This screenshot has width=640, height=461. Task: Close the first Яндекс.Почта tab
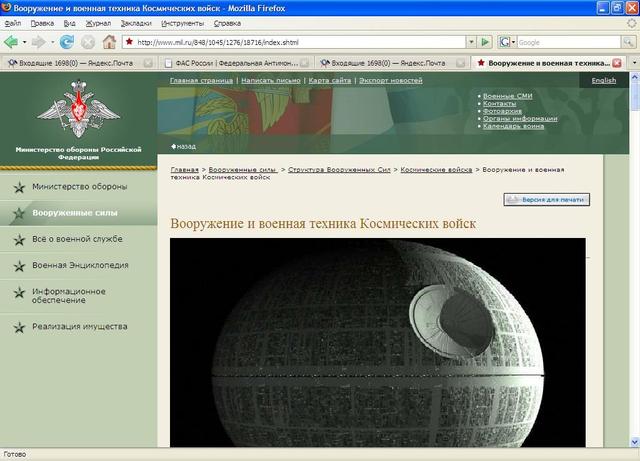click(x=148, y=63)
